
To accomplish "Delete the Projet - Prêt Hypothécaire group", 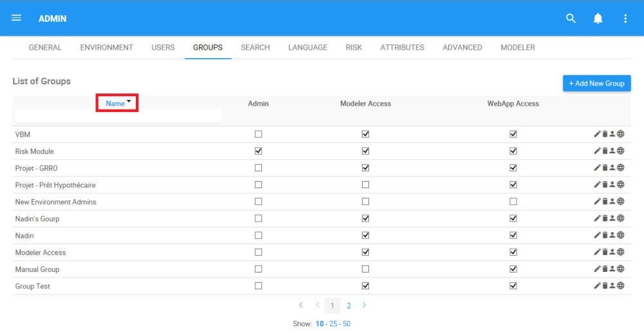I will pyautogui.click(x=605, y=184).
